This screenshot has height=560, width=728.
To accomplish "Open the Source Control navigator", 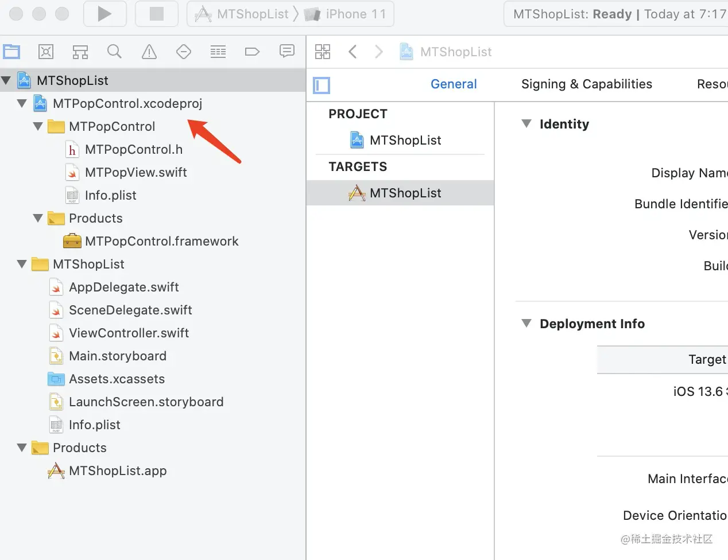I will click(x=46, y=52).
